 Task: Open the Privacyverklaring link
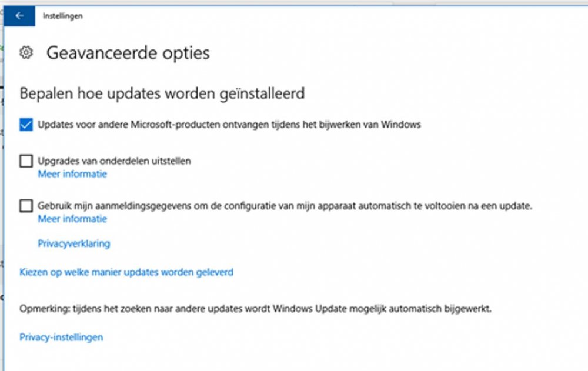[73, 243]
